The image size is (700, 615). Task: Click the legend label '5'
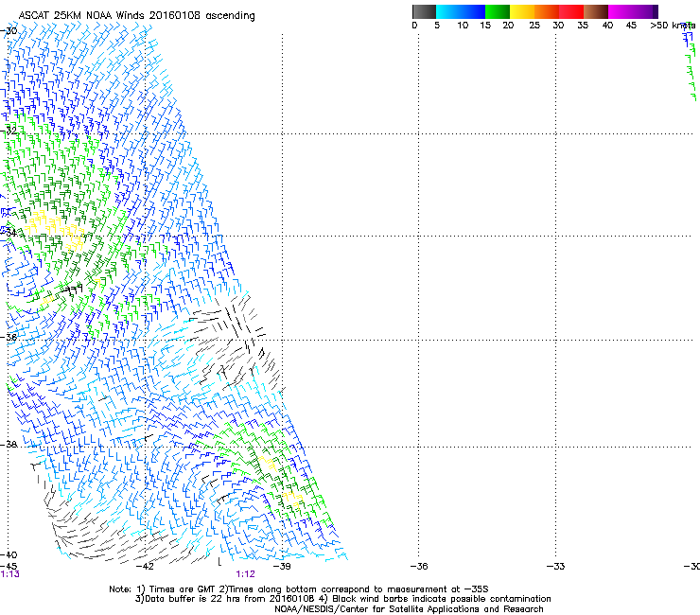(x=437, y=26)
